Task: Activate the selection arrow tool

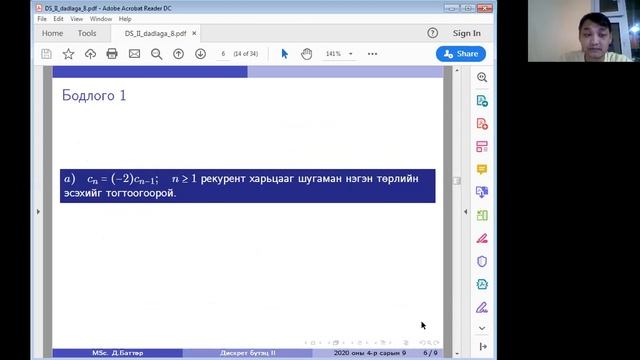Action: 284,54
